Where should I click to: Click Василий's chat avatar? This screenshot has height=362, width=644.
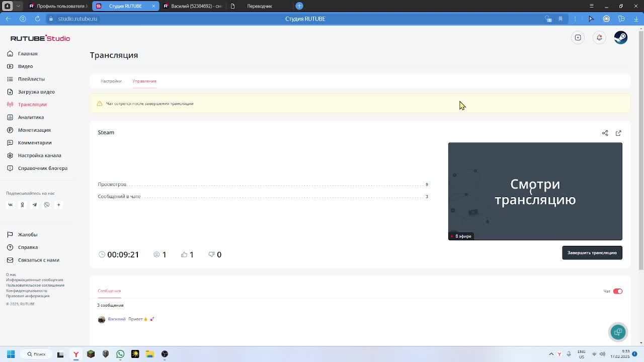tap(102, 319)
